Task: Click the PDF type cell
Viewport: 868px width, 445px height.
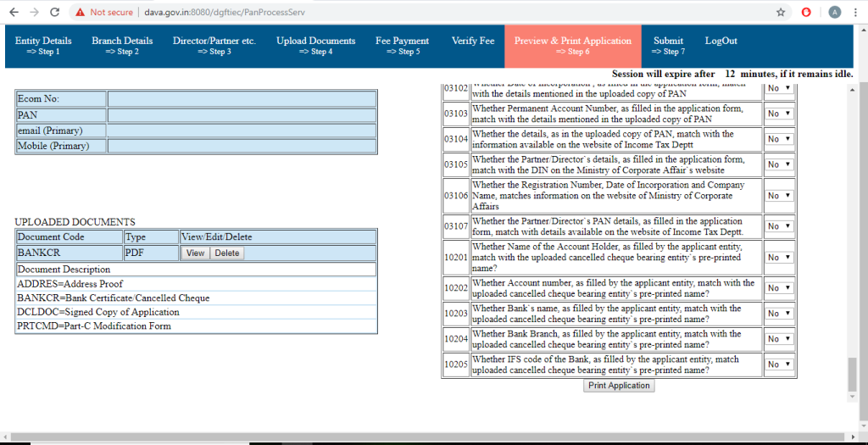Action: pyautogui.click(x=151, y=253)
